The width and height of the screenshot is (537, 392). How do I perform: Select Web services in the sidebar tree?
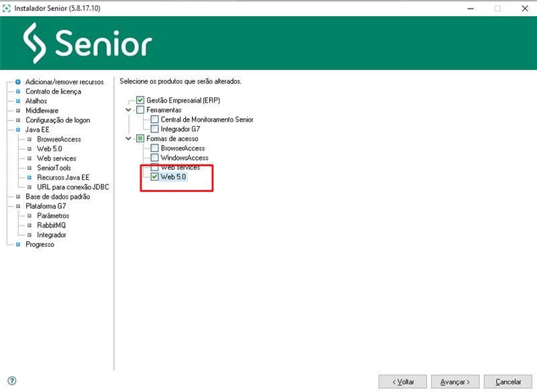click(56, 158)
